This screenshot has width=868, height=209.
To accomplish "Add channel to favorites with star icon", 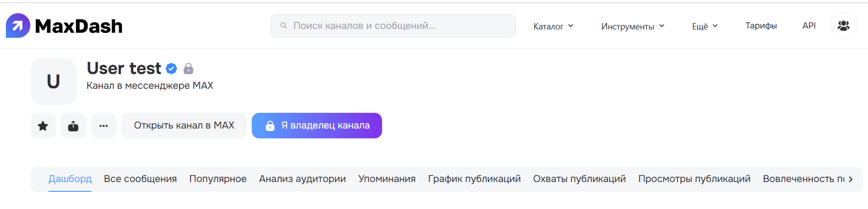I will 43,126.
